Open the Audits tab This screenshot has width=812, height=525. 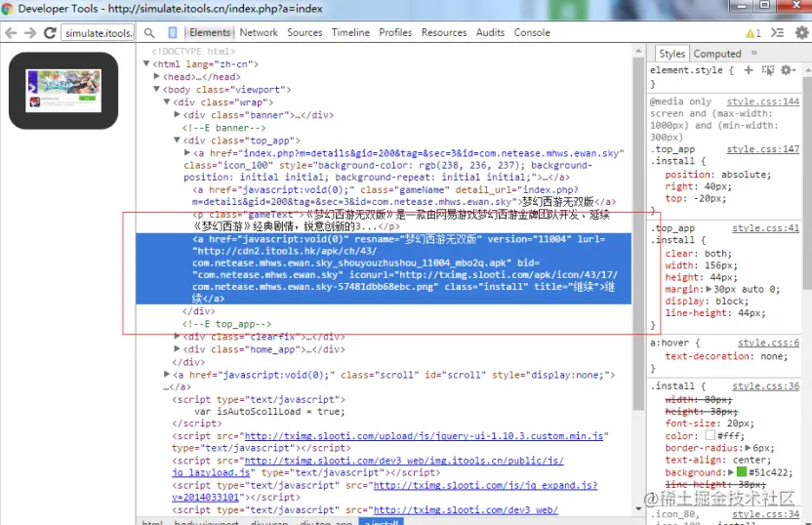(490, 32)
